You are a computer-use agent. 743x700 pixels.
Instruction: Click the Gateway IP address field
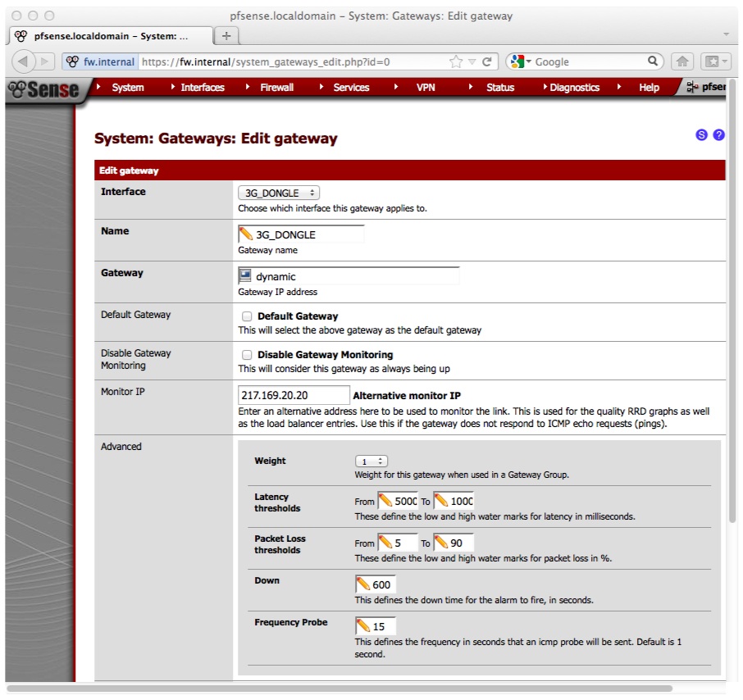pyautogui.click(x=349, y=276)
